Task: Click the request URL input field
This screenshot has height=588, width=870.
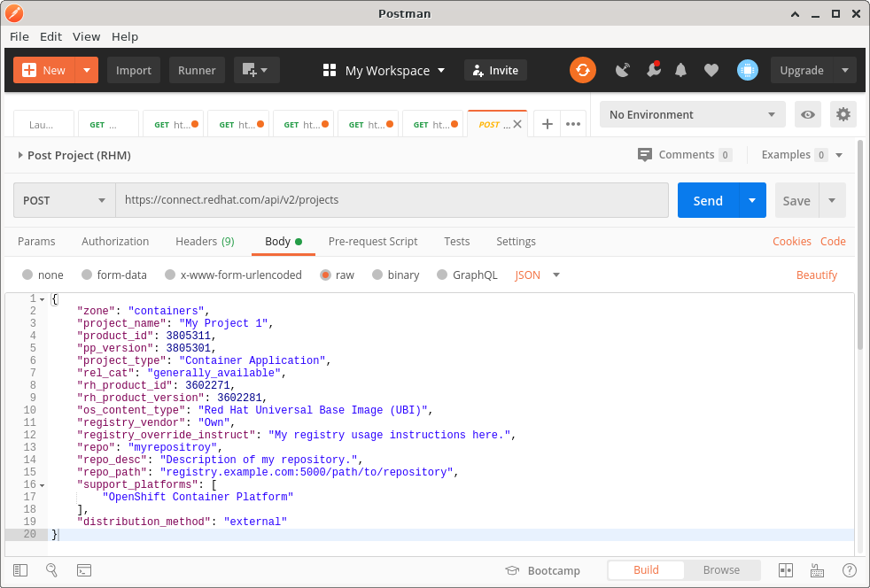Action: tap(392, 200)
